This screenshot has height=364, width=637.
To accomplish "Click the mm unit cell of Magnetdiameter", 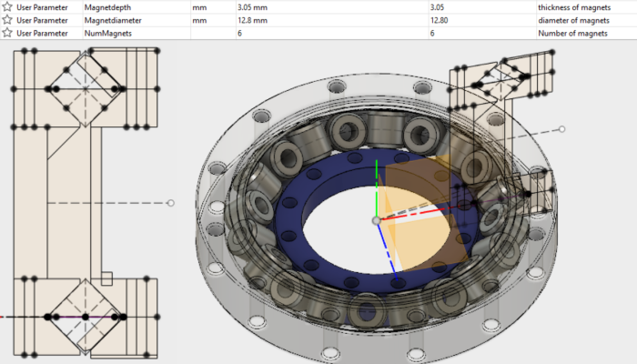I will coord(213,20).
